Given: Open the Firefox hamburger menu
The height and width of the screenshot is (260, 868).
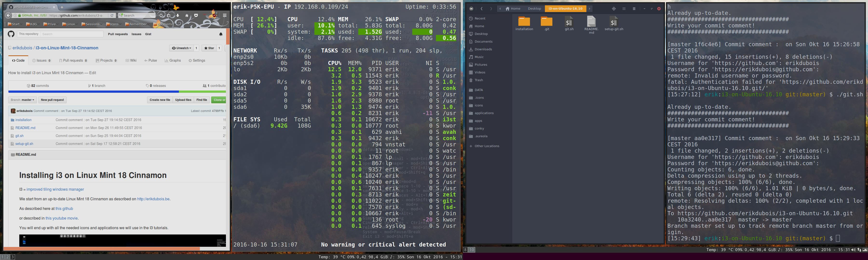Looking at the screenshot, I should click(x=224, y=15).
